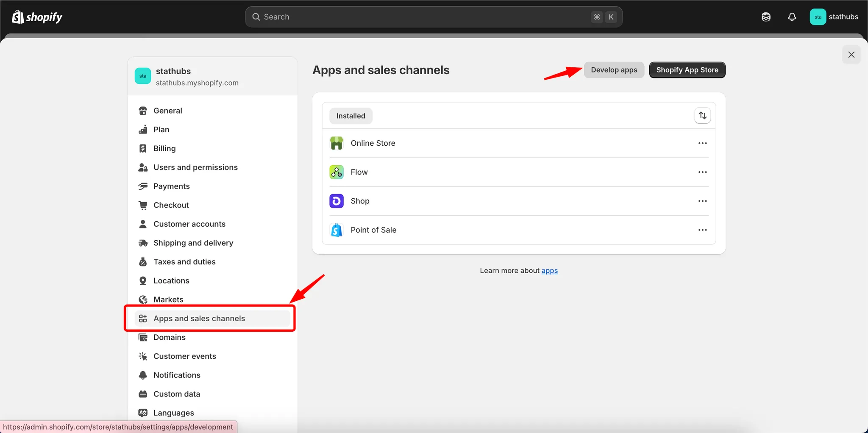The height and width of the screenshot is (433, 868).
Task: Open General settings
Action: [212, 111]
